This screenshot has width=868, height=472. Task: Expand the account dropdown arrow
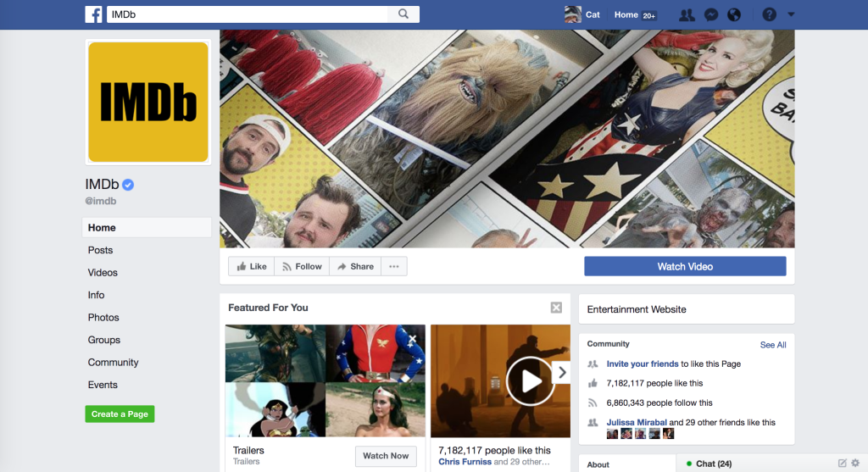[x=791, y=14]
